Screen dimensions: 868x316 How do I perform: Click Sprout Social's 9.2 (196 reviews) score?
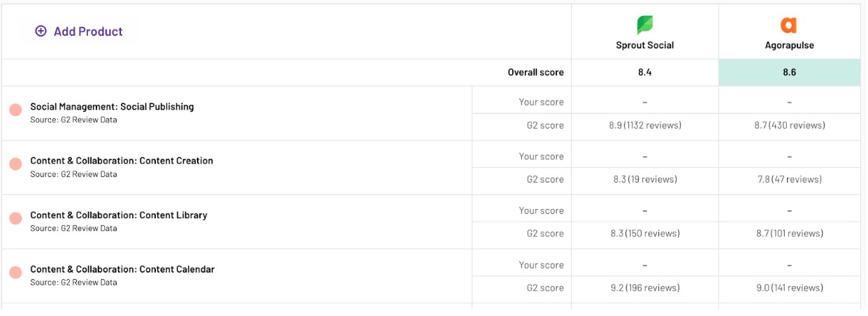pyautogui.click(x=644, y=288)
